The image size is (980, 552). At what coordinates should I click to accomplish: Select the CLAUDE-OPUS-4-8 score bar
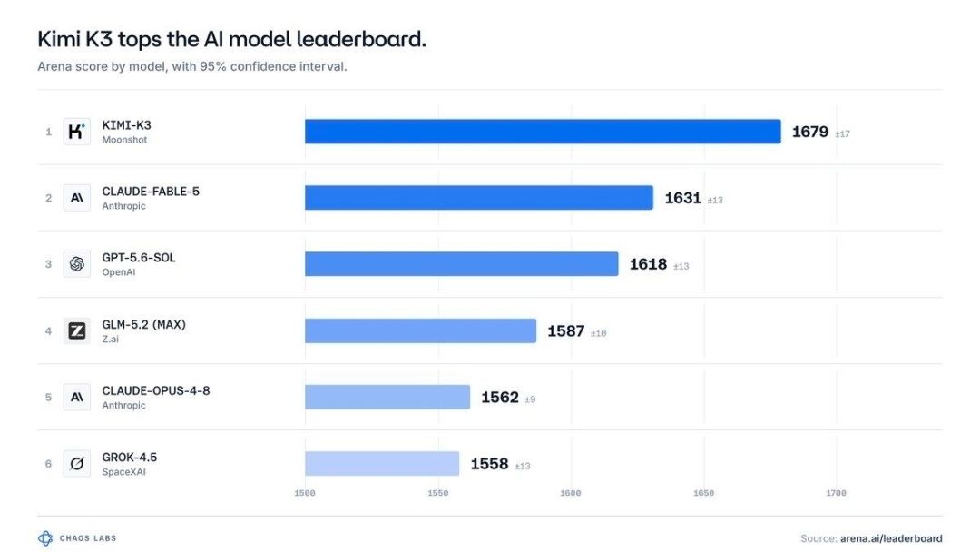point(387,397)
